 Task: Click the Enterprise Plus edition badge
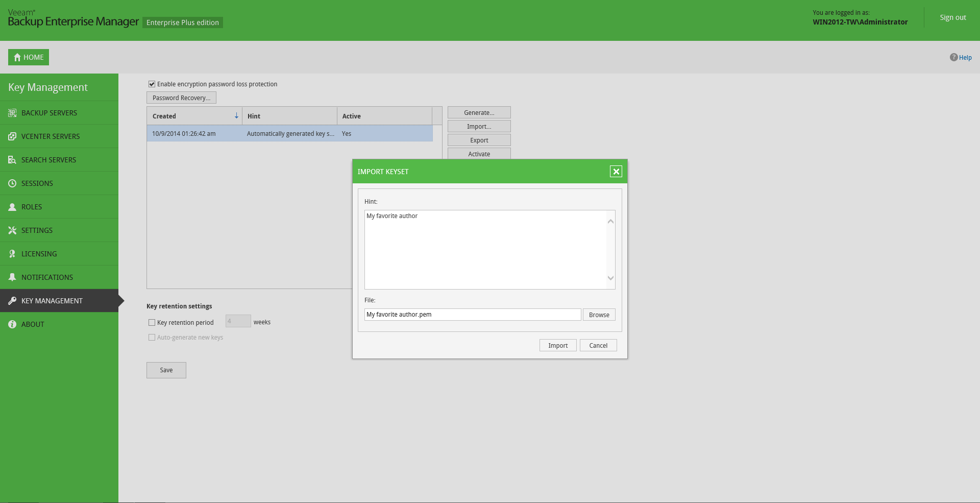pyautogui.click(x=183, y=22)
